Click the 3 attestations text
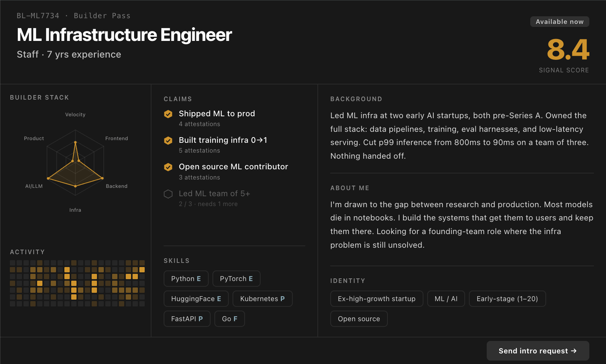606x364 pixels. pos(199,178)
